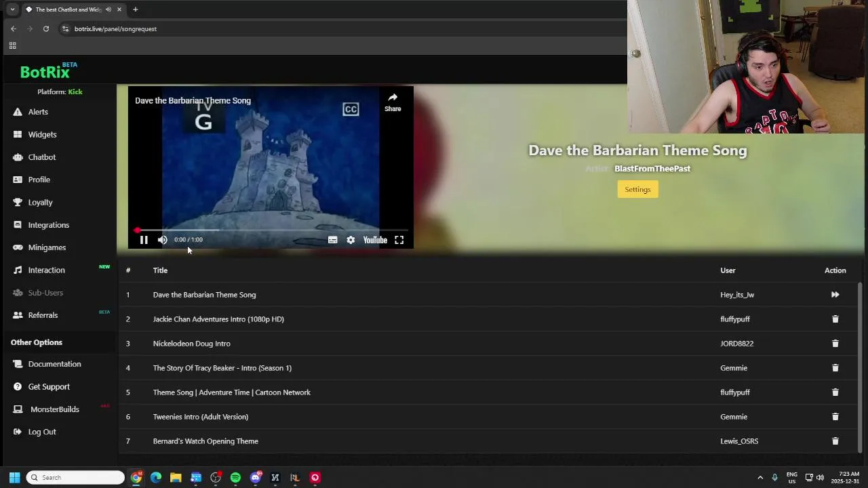Viewport: 868px width, 488px height.
Task: Remove the Adventure Time theme song entry
Action: (x=835, y=392)
